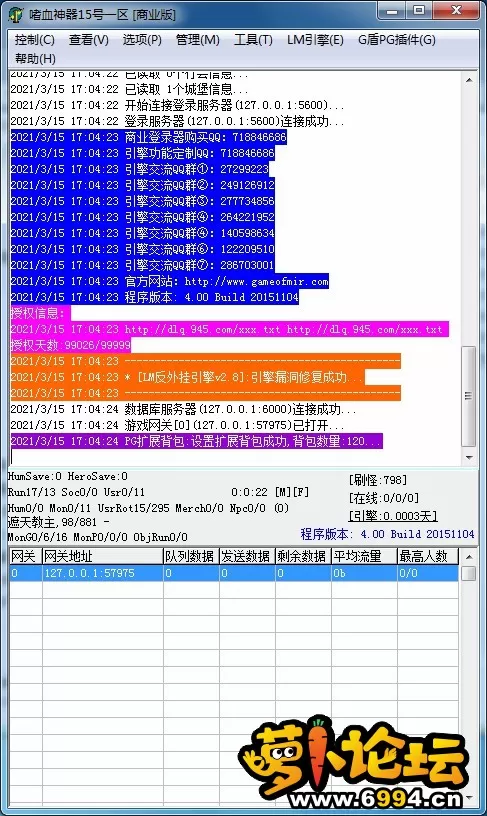Minimize the server window
This screenshot has height=816, width=487.
pos(392,11)
